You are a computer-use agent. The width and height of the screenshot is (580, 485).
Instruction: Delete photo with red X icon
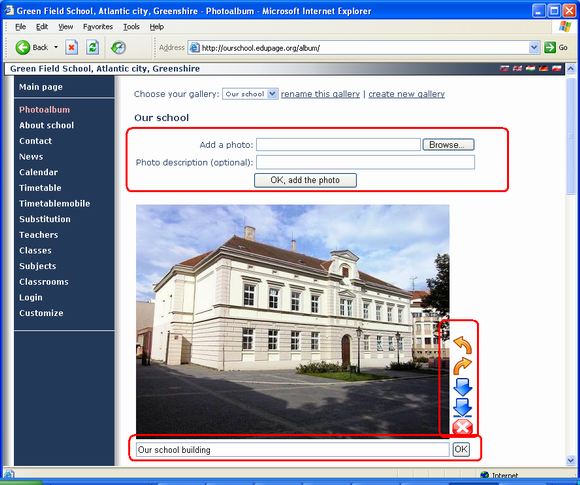coord(462,427)
